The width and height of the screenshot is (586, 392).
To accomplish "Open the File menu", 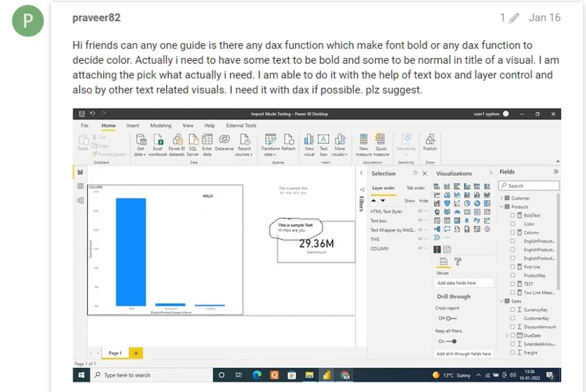I will (x=85, y=125).
